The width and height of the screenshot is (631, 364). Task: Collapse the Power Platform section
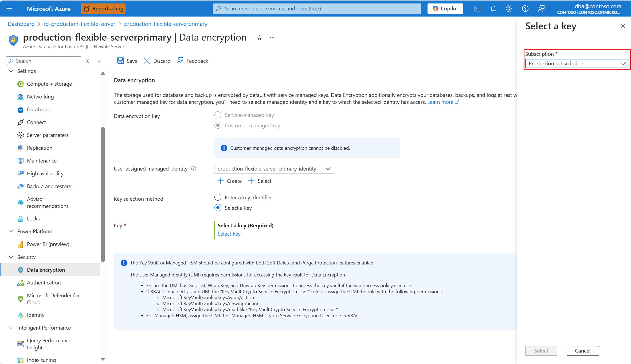point(11,231)
